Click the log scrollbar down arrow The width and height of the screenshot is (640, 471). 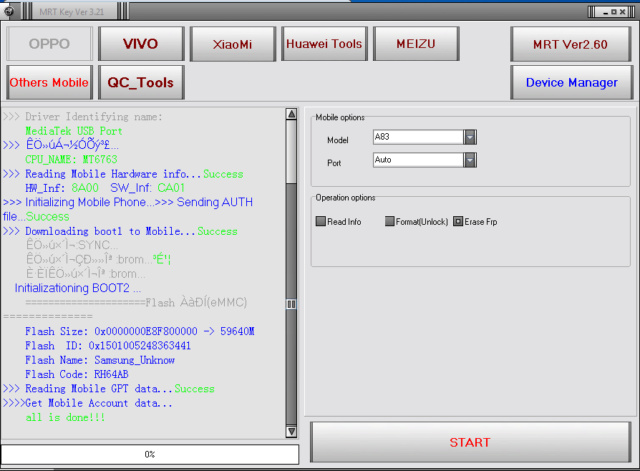291,431
